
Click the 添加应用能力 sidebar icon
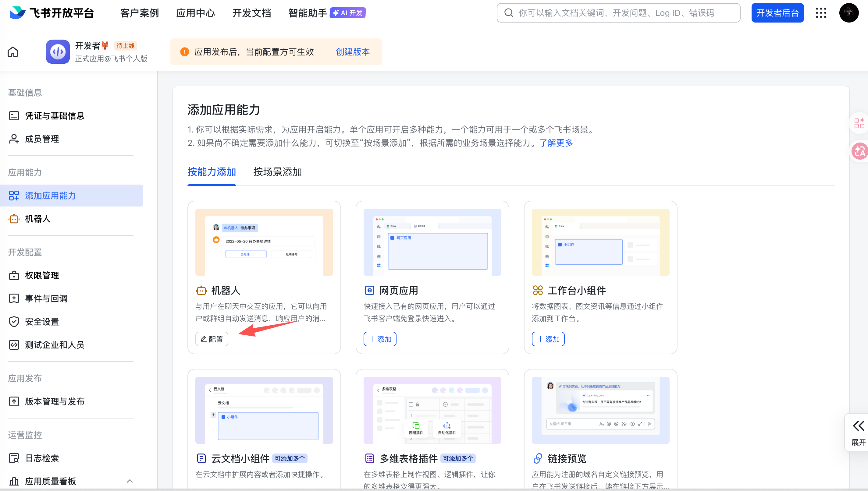pyautogui.click(x=14, y=196)
